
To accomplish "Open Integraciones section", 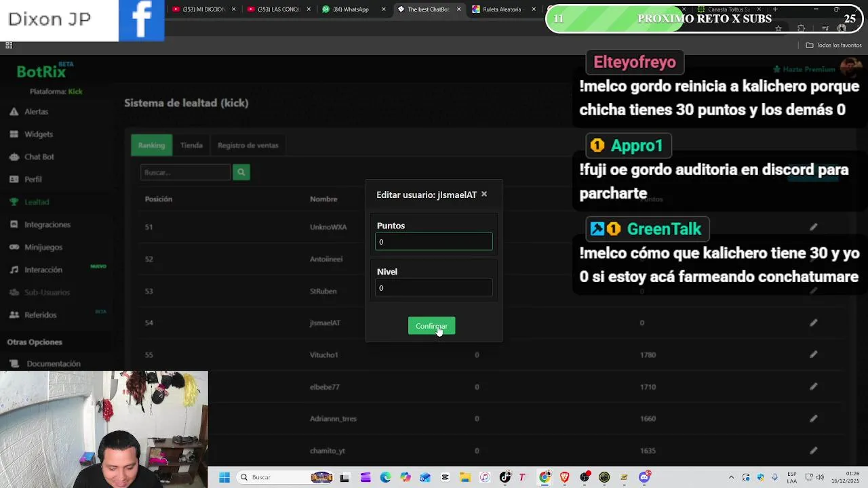I will tap(39, 224).
